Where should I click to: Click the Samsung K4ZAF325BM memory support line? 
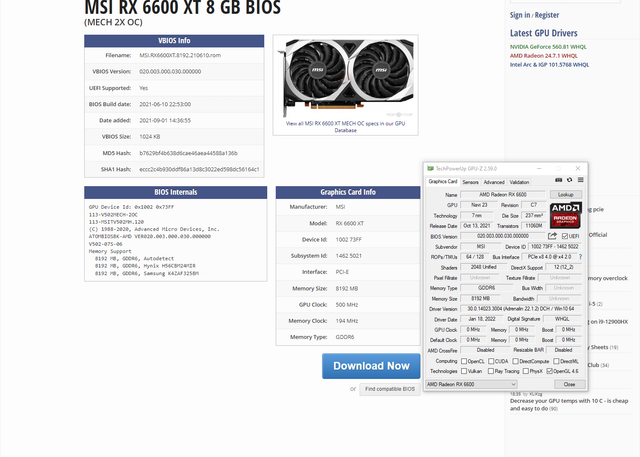click(147, 273)
